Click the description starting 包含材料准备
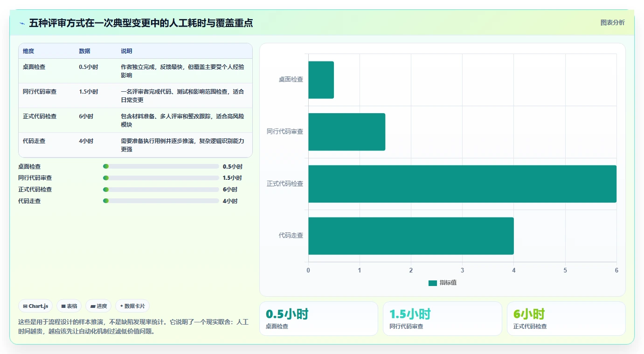644x354 pixels. (x=183, y=121)
